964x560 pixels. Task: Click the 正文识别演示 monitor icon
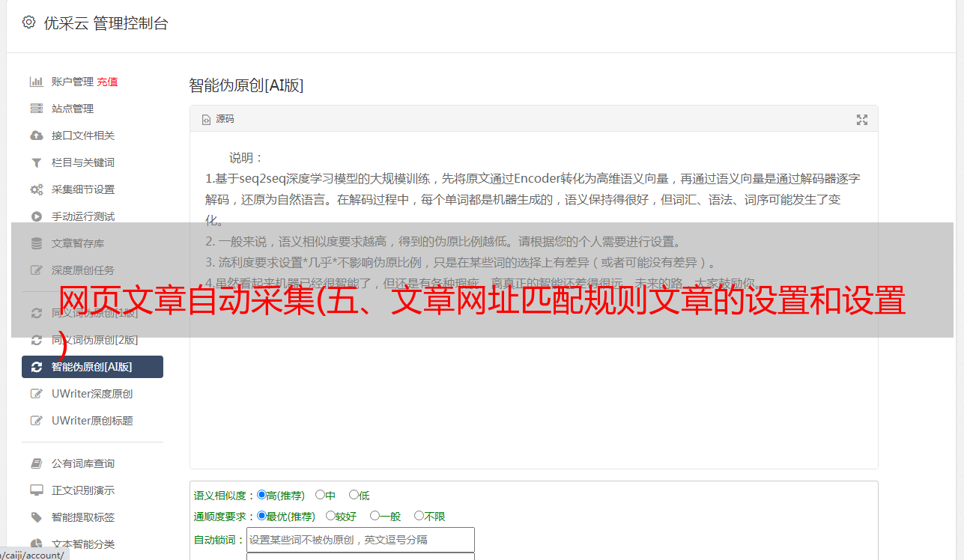[36, 490]
